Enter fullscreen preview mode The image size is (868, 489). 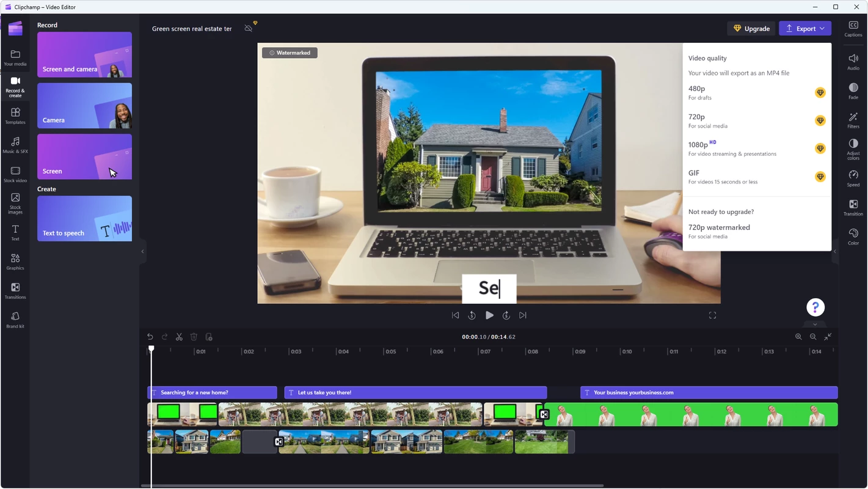tap(712, 315)
